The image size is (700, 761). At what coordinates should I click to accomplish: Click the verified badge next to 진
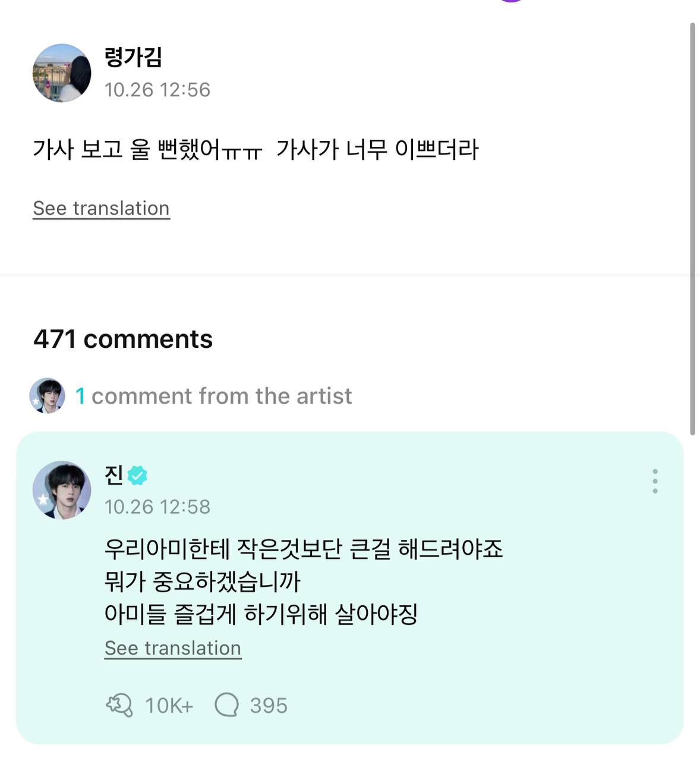click(137, 476)
